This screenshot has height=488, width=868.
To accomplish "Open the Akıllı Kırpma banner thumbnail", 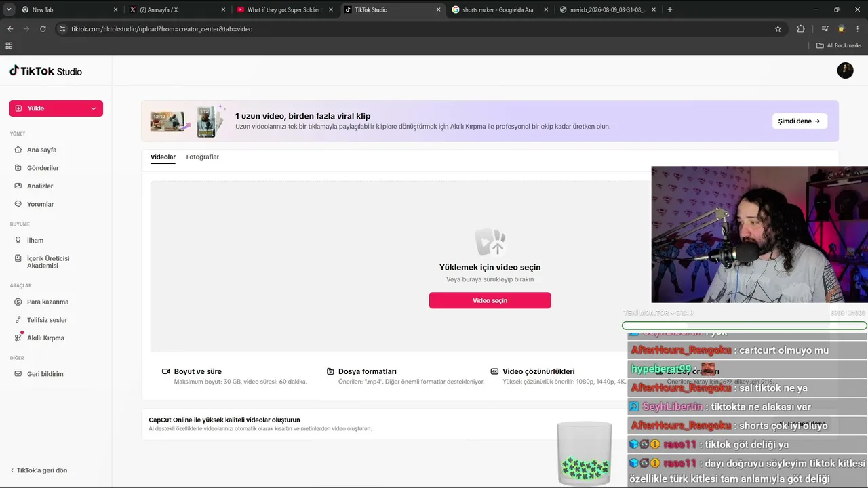I will [187, 121].
